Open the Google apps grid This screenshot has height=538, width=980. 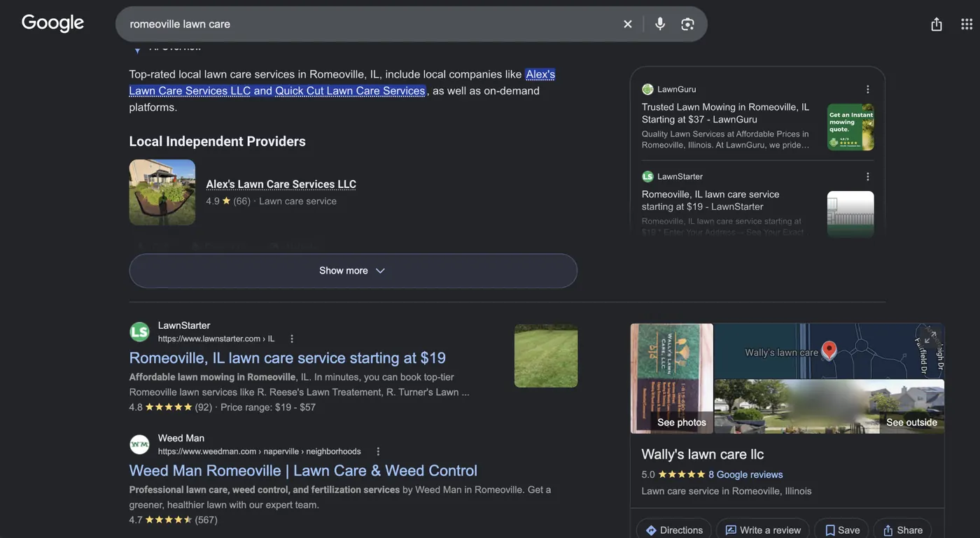tap(967, 24)
